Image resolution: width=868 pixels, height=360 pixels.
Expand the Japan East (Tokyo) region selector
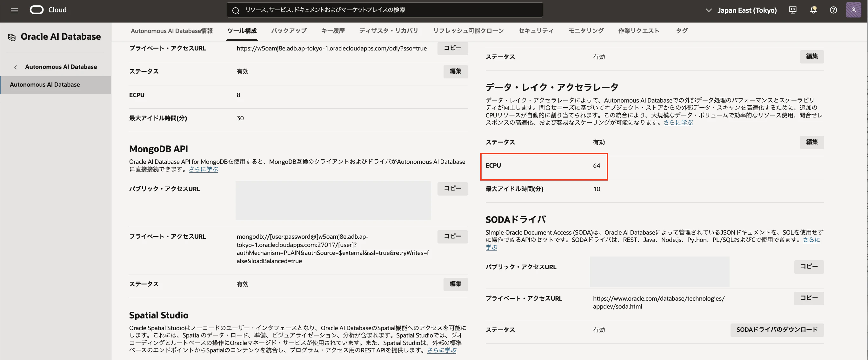pyautogui.click(x=741, y=10)
